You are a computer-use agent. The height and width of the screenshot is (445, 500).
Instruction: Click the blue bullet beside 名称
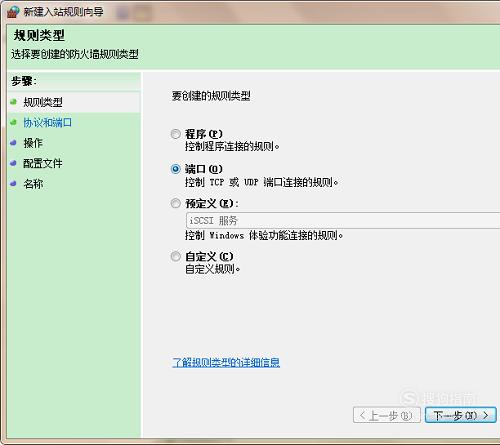pyautogui.click(x=13, y=184)
